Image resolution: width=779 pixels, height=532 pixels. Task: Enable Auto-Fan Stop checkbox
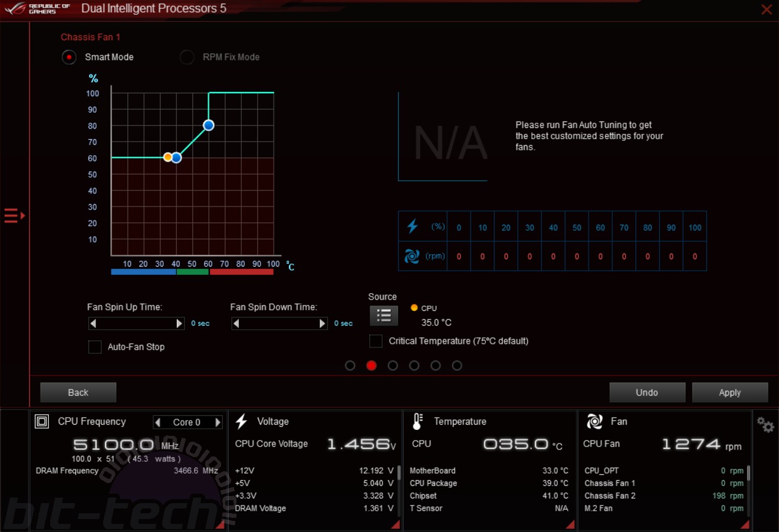tap(95, 347)
